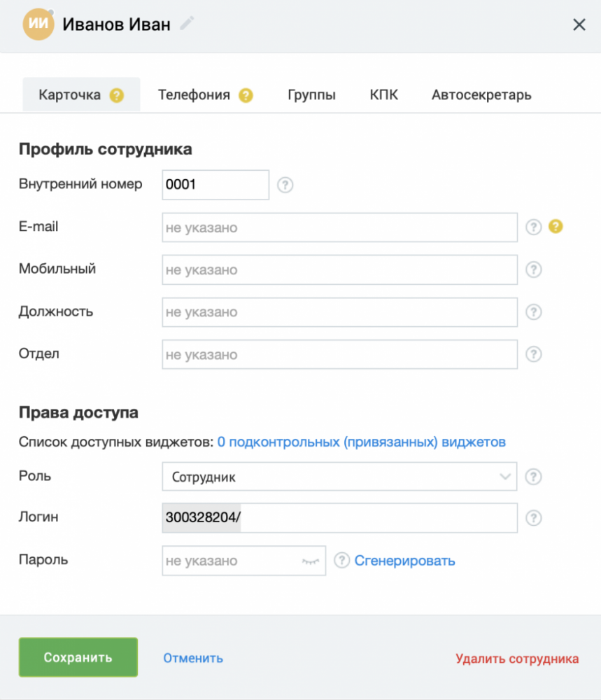The image size is (601, 700).
Task: Expand the Роль dropdown showing Сотрудник
Action: tap(339, 477)
